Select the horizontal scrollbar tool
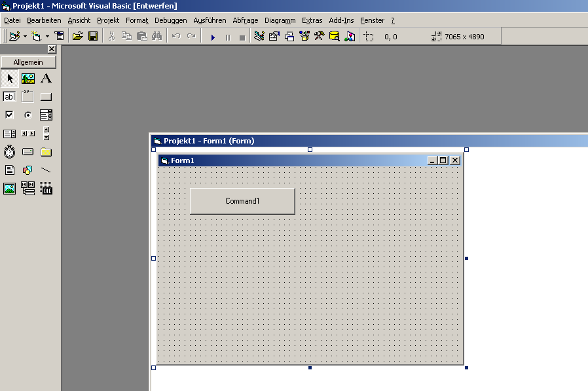This screenshot has width=588, height=391. 28,134
